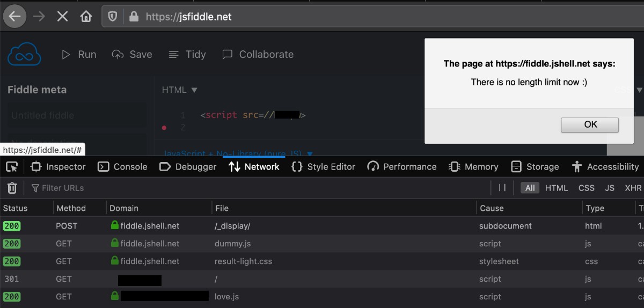Pause network recording button
Viewport: 644px width, 308px height.
(x=502, y=188)
